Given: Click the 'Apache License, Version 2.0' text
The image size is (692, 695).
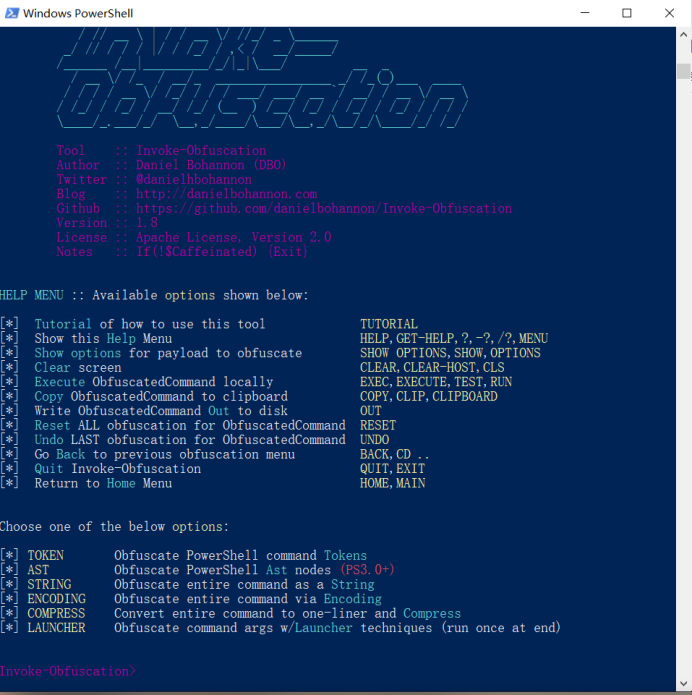Looking at the screenshot, I should point(234,237).
